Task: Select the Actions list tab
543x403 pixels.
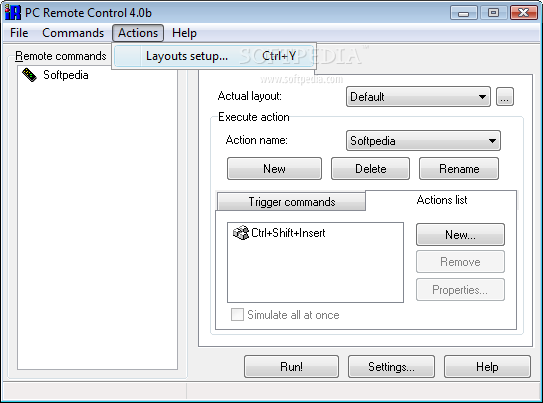Action: (x=442, y=200)
